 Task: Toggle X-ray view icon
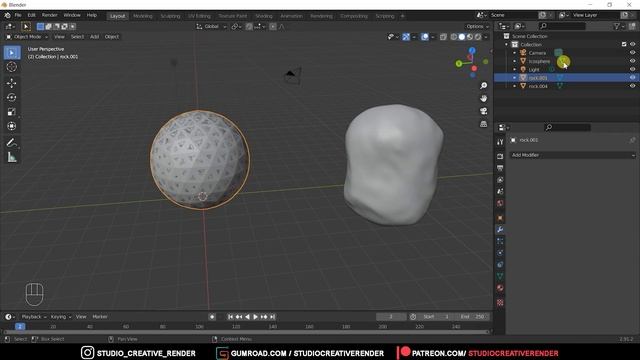coord(443,37)
